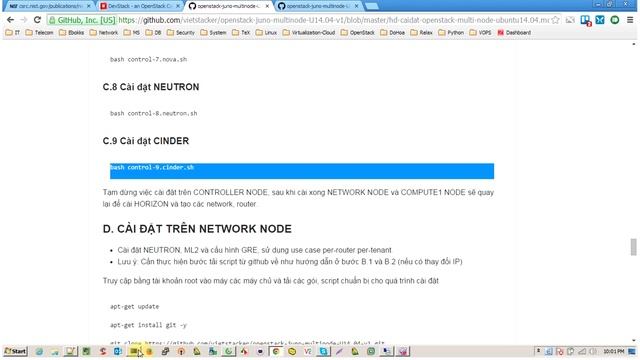Switch to the second openstack-juno-multinode tab

(x=317, y=6)
